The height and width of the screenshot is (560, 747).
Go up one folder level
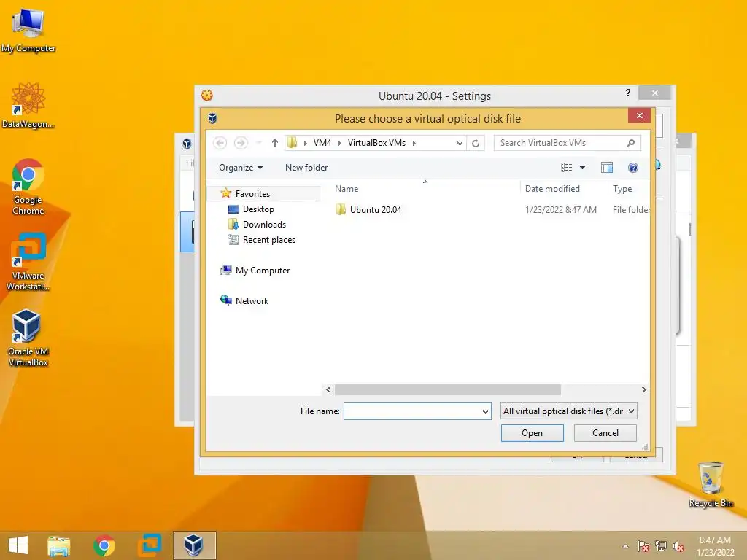tap(275, 143)
